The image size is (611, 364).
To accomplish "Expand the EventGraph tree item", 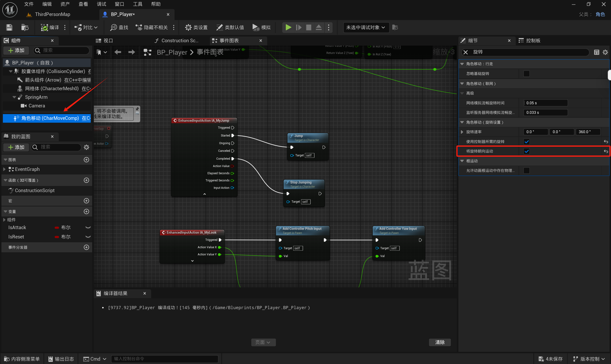I will coord(4,169).
